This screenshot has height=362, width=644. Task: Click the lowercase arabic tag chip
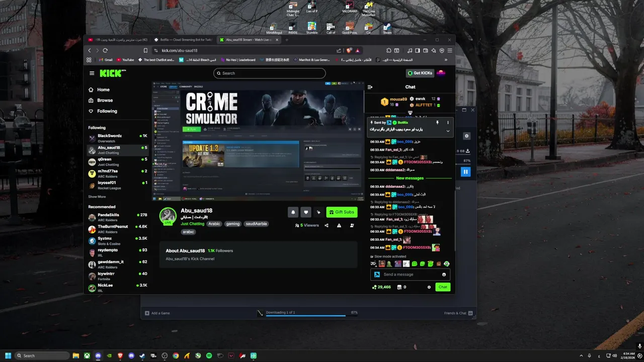[189, 232]
